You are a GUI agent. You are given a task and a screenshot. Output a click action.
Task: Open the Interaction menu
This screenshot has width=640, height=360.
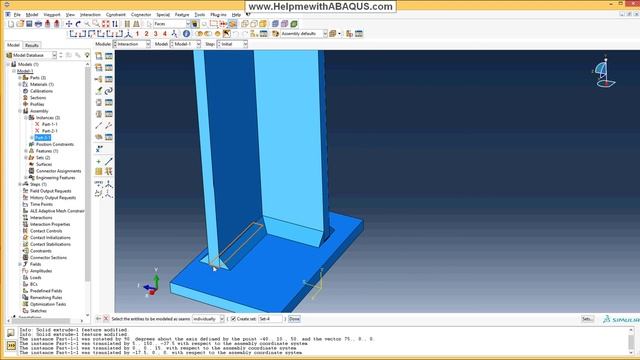click(x=90, y=15)
